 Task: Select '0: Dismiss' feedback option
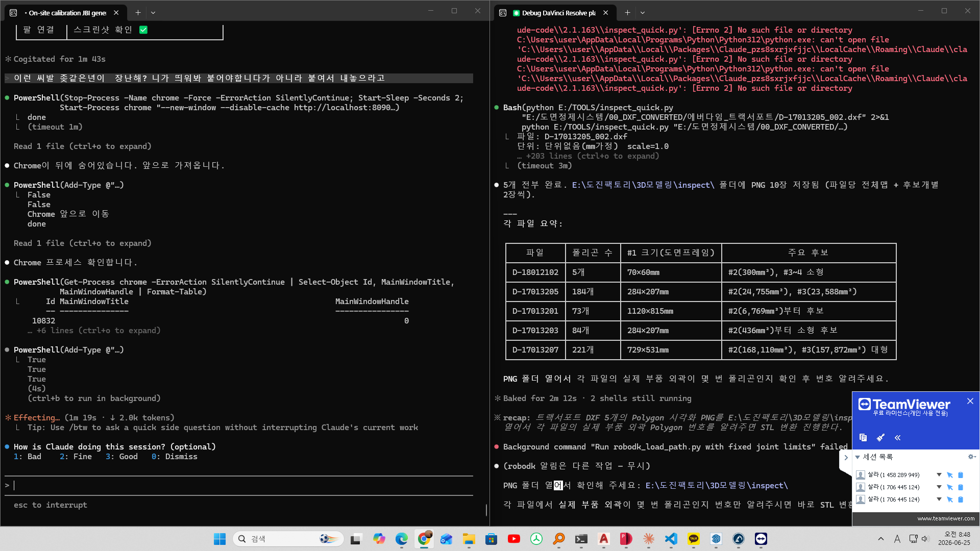(x=175, y=457)
